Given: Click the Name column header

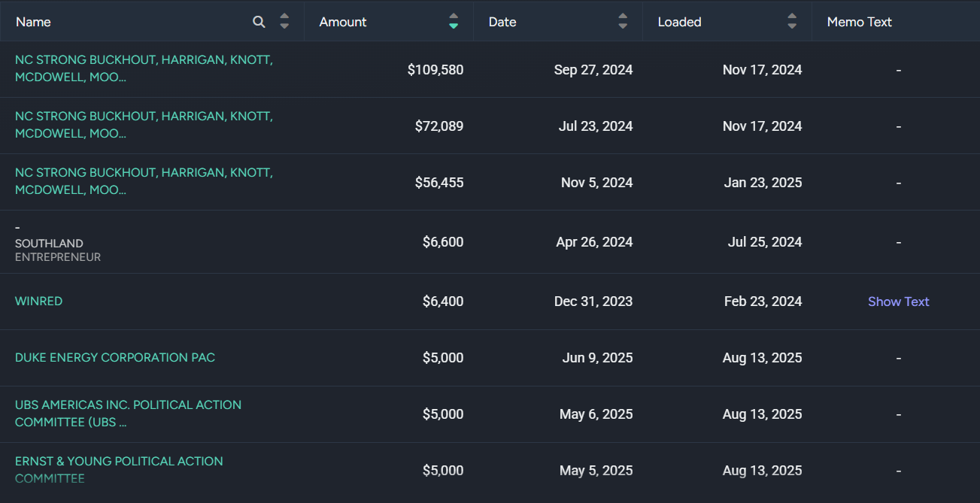Looking at the screenshot, I should point(33,22).
